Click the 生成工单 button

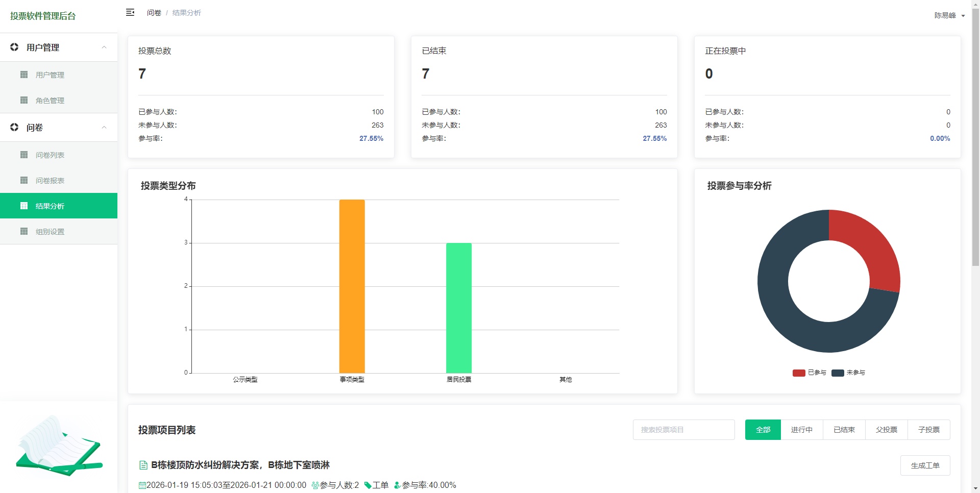point(925,465)
